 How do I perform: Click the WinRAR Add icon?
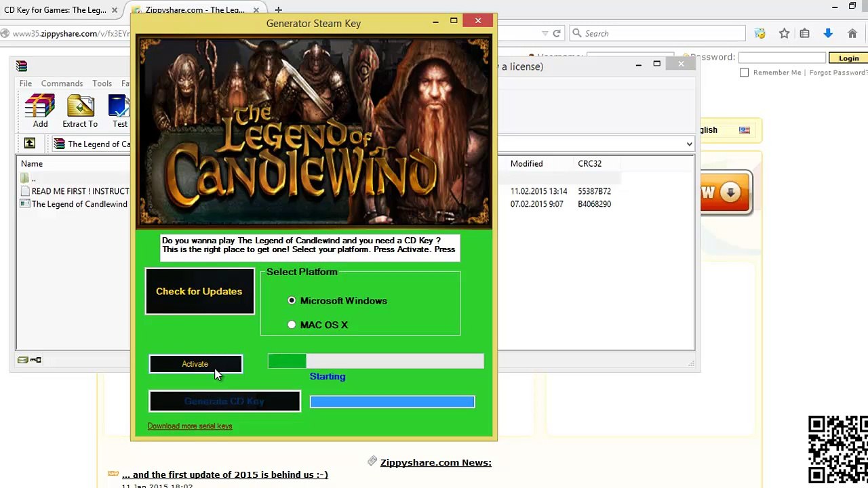40,106
